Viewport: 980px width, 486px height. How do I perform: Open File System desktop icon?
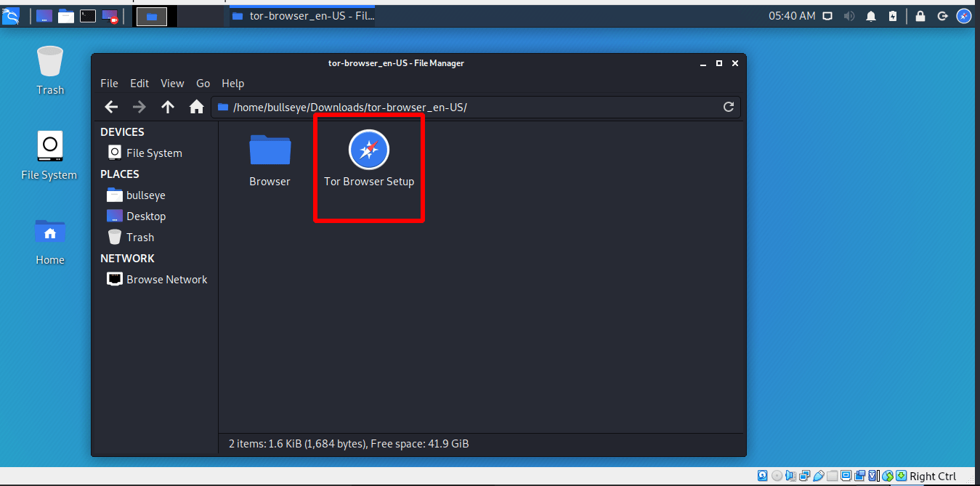[x=49, y=155]
